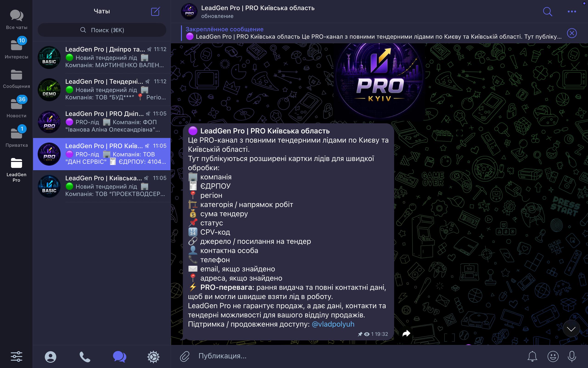Viewport: 588px width, 368px height.
Task: Open Settings gear tab
Action: tap(154, 357)
